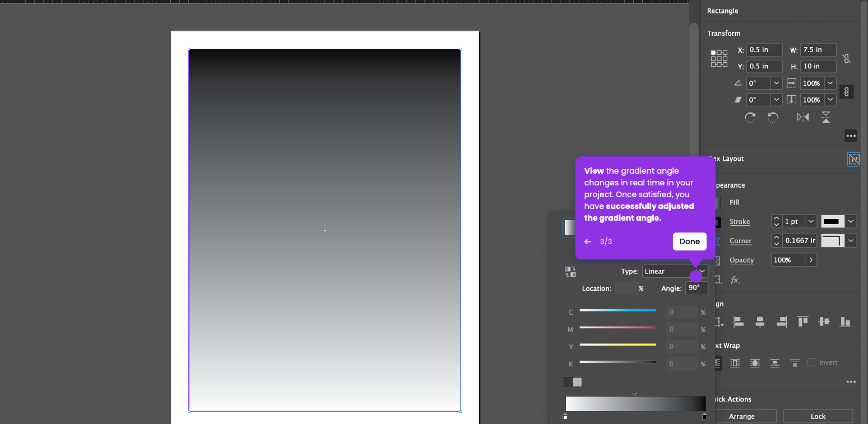Open stroke weight dropdown arrow
Screen dimensions: 868x424
click(x=811, y=222)
